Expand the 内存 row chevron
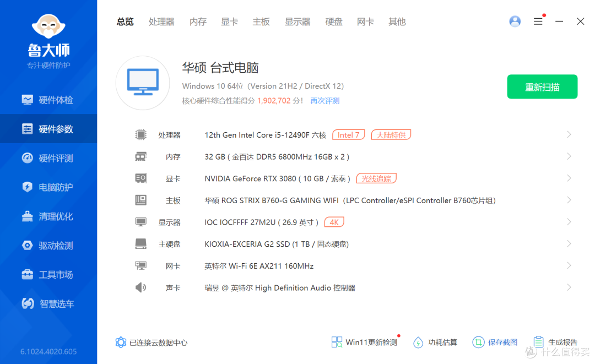595x364 pixels. 569,156
